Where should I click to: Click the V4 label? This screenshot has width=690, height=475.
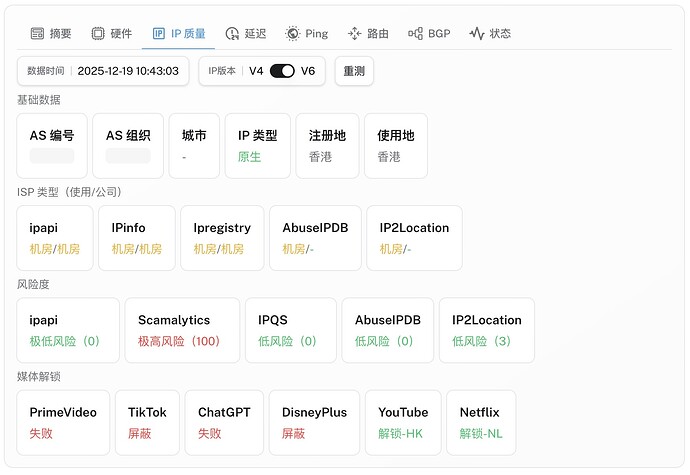(x=256, y=71)
